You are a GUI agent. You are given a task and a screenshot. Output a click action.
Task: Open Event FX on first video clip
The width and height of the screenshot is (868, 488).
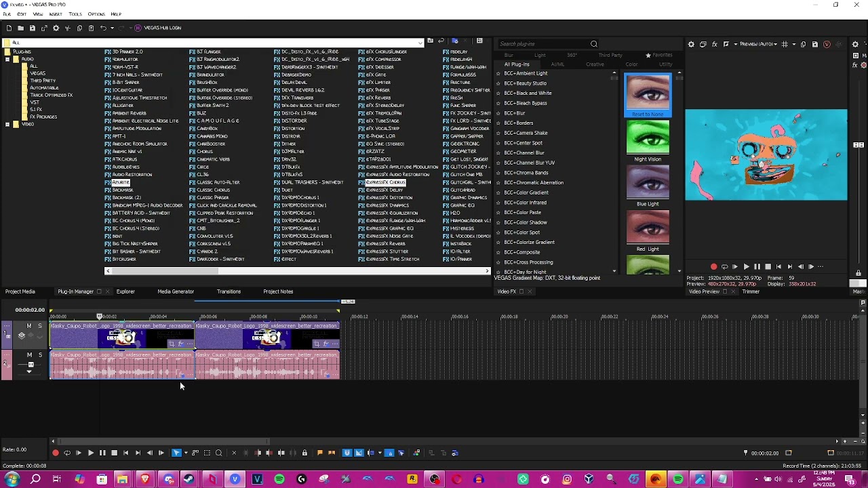pos(180,344)
